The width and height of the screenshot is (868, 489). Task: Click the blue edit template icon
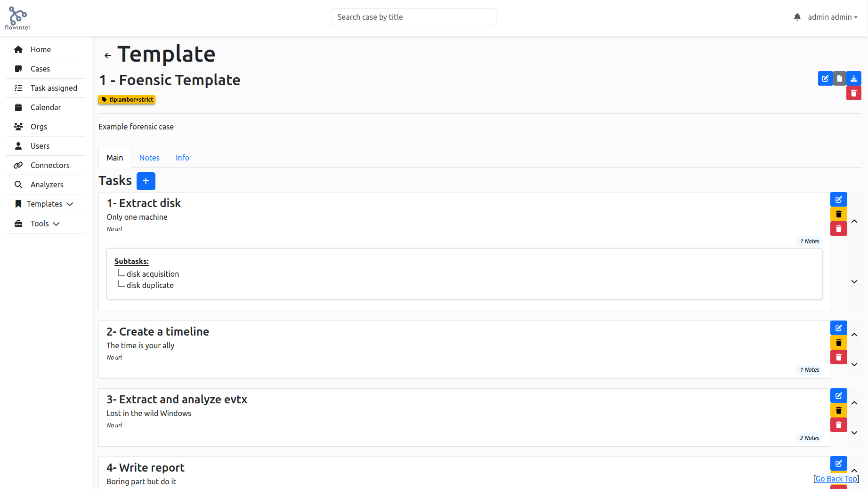[x=825, y=79]
